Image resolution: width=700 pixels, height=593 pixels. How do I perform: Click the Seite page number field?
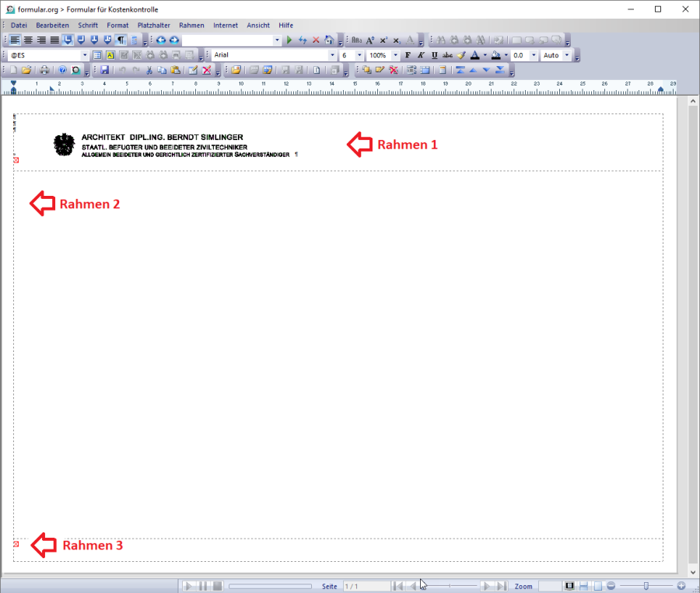(x=366, y=586)
